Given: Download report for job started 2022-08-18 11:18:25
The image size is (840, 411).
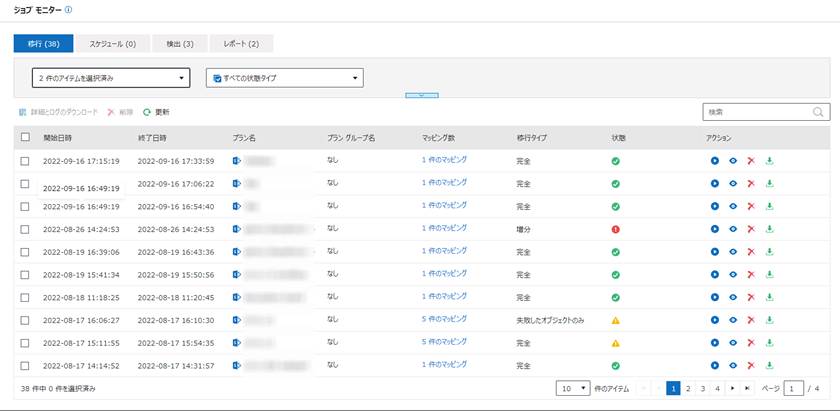Looking at the screenshot, I should click(769, 297).
